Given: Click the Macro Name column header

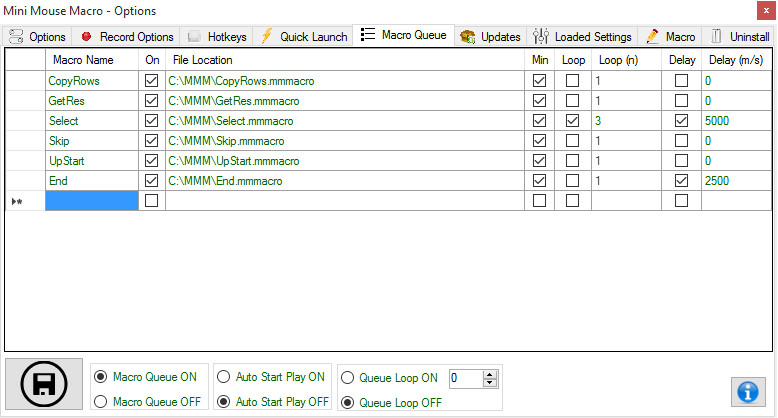Looking at the screenshot, I should [x=92, y=60].
